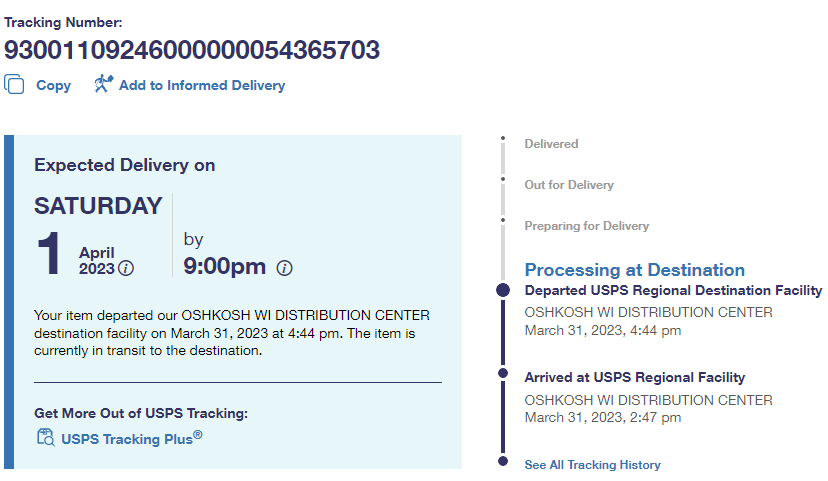Click the Copy tracking number icon
This screenshot has height=481, width=828.
[x=14, y=85]
